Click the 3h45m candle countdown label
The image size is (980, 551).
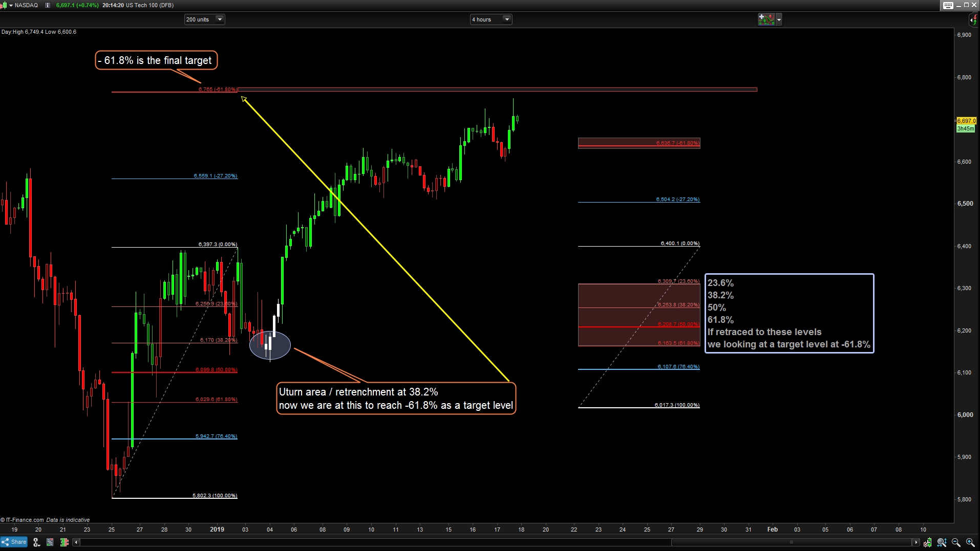pyautogui.click(x=966, y=129)
